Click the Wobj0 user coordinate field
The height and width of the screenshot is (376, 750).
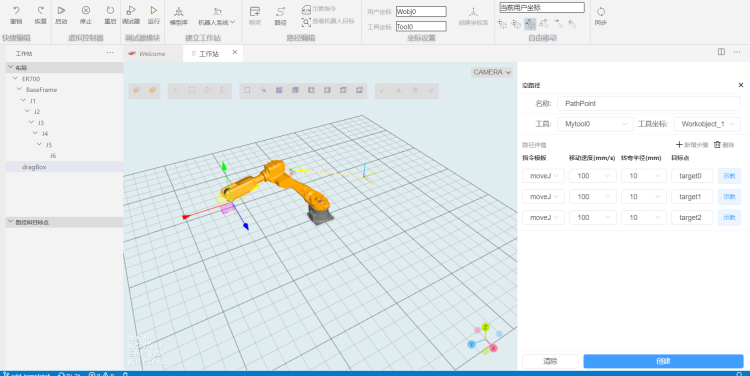point(421,11)
